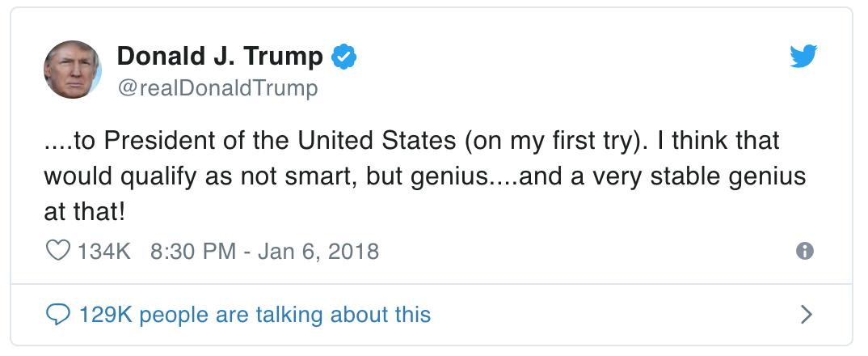Click the words "United States" in the tweet
The image size is (868, 356).
pyautogui.click(x=377, y=141)
